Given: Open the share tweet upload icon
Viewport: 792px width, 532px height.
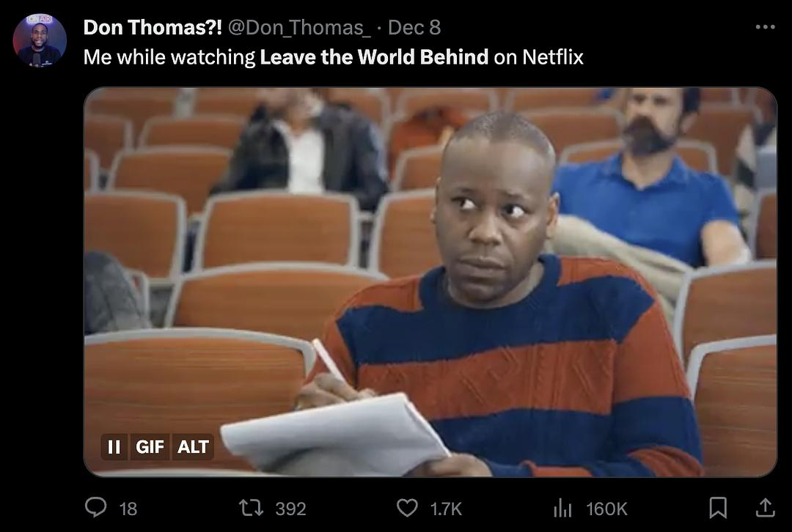Looking at the screenshot, I should tap(765, 508).
